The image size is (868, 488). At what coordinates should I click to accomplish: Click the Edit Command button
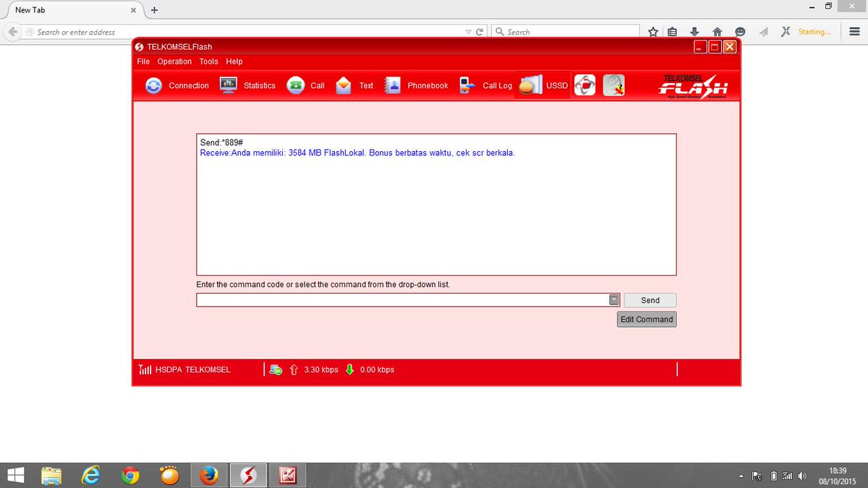pos(647,320)
